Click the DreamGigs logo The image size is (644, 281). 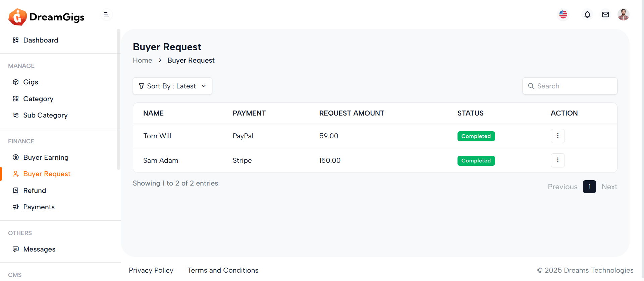[x=47, y=17]
